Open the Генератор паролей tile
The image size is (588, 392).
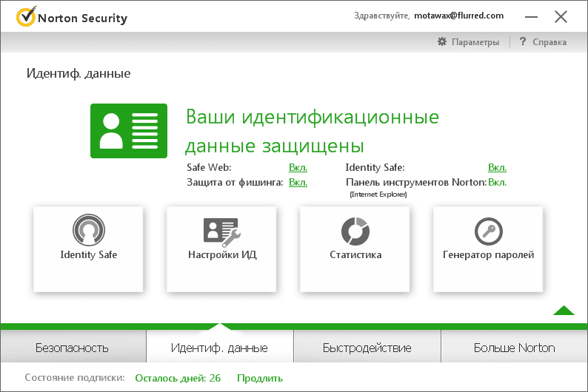coord(488,249)
